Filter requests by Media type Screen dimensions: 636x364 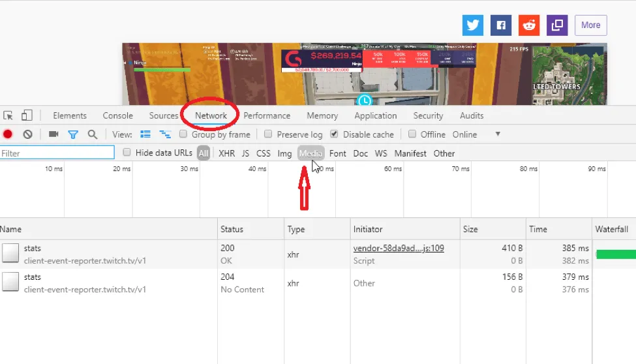click(310, 153)
